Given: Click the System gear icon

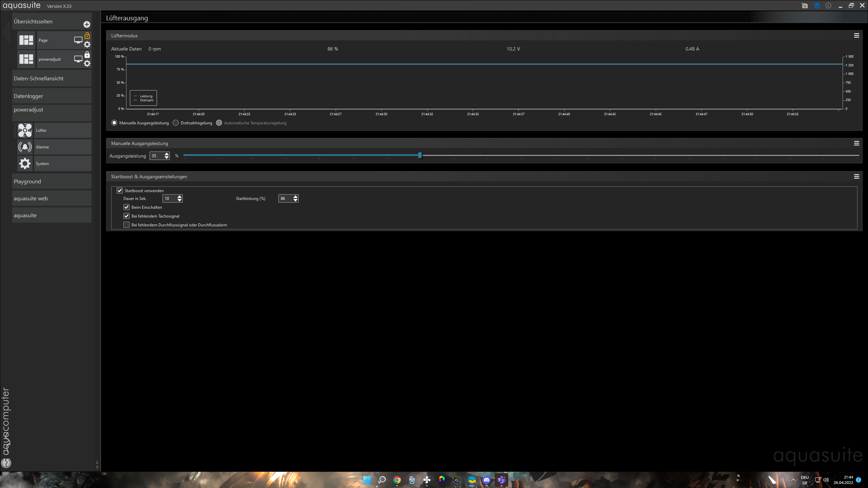Looking at the screenshot, I should pyautogui.click(x=25, y=164).
